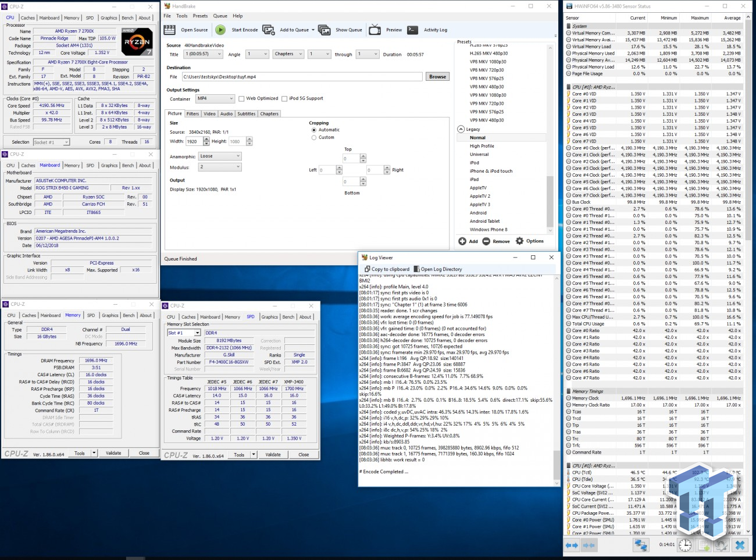Click HandBrake's Open Source clapperboard icon
This screenshot has height=560, width=756.
pyautogui.click(x=170, y=30)
